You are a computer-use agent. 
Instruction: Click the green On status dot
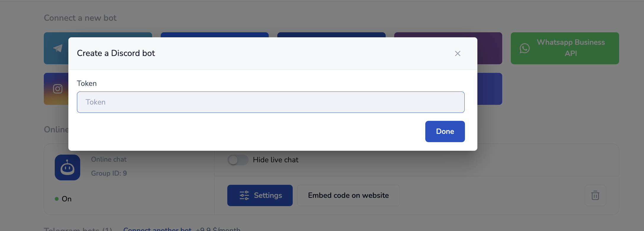pyautogui.click(x=57, y=199)
